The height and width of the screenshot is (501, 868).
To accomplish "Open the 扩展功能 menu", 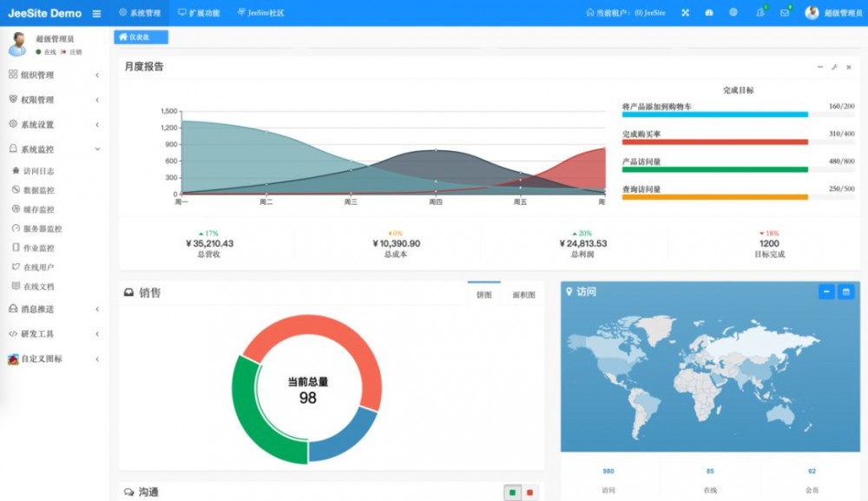I will [x=201, y=12].
